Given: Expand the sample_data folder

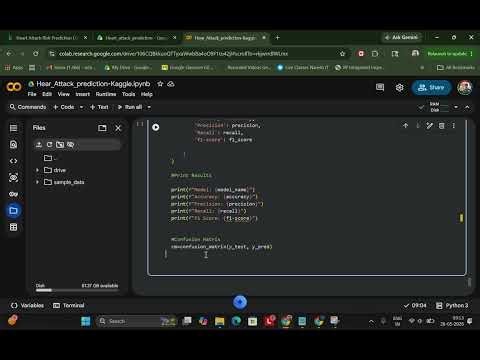Looking at the screenshot, I should coord(37,182).
